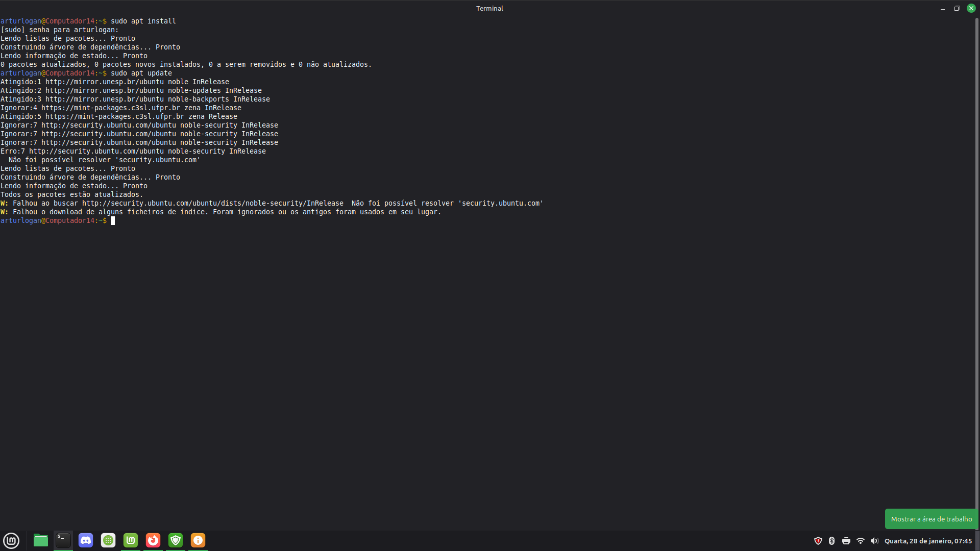Open the green shield app in taskbar
This screenshot has width=980, height=551.
click(176, 540)
